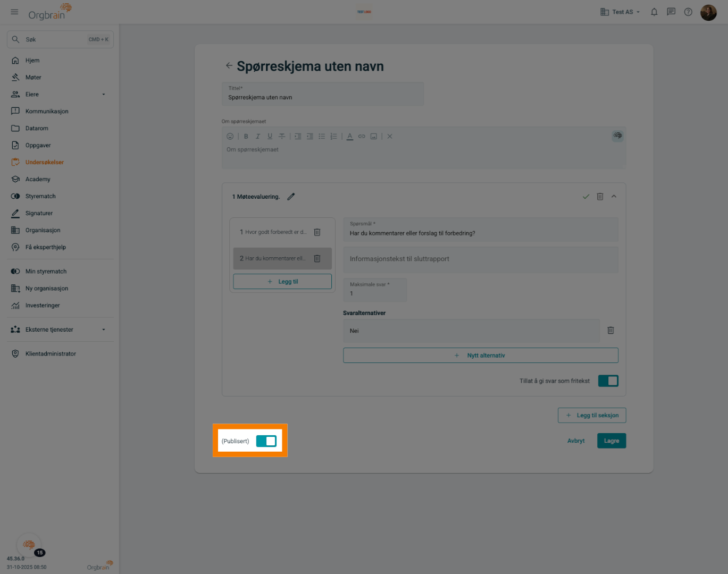Add a question with the Legg til button
Image resolution: width=728 pixels, height=574 pixels.
(282, 282)
